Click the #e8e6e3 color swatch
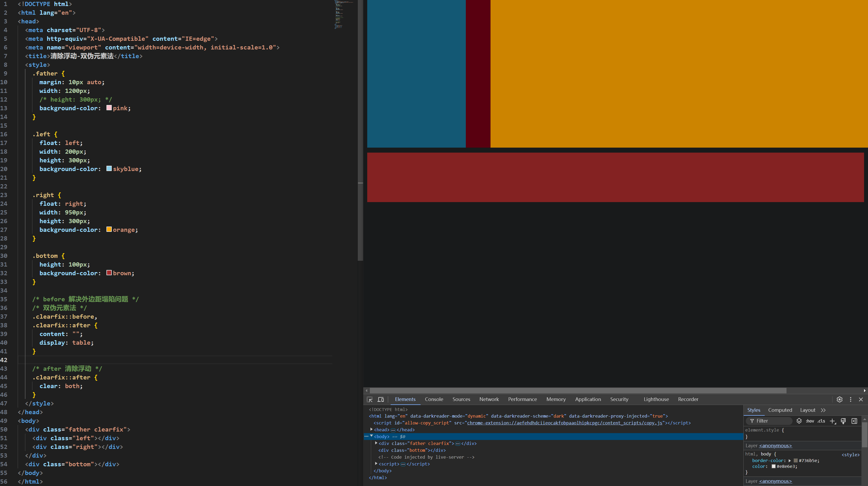The width and height of the screenshot is (868, 486). [773, 467]
